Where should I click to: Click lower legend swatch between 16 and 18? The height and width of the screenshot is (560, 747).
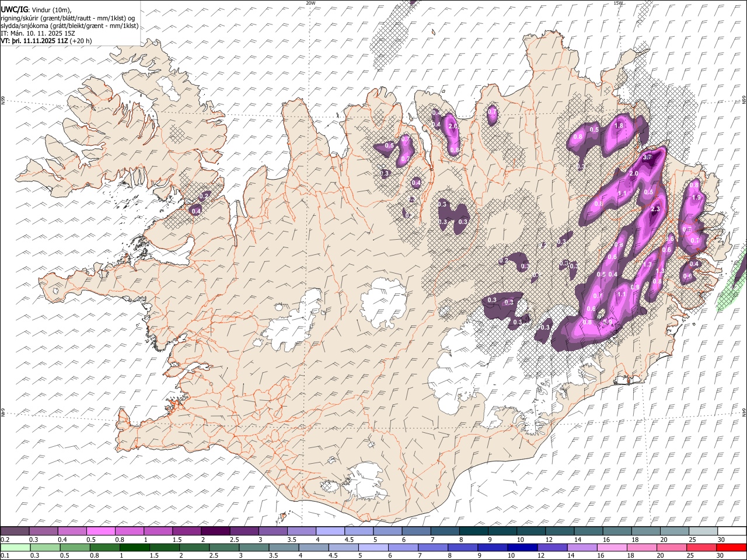[x=612, y=547]
